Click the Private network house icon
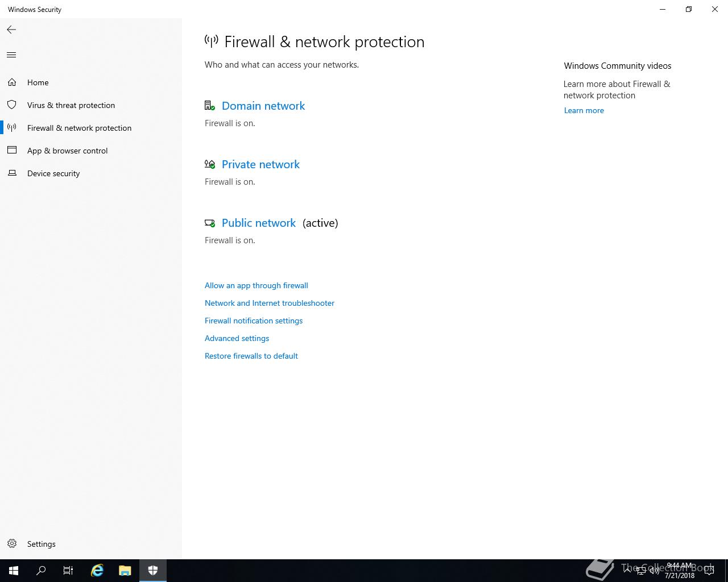This screenshot has height=582, width=728. 210,164
